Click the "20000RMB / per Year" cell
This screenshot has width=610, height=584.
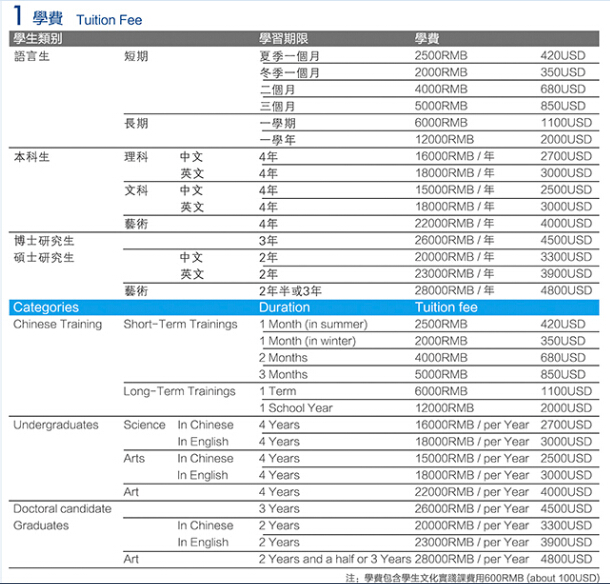click(x=472, y=526)
